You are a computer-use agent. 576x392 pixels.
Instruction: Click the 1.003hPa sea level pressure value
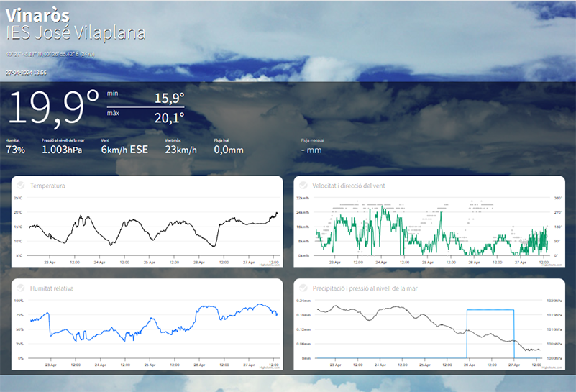coord(62,150)
